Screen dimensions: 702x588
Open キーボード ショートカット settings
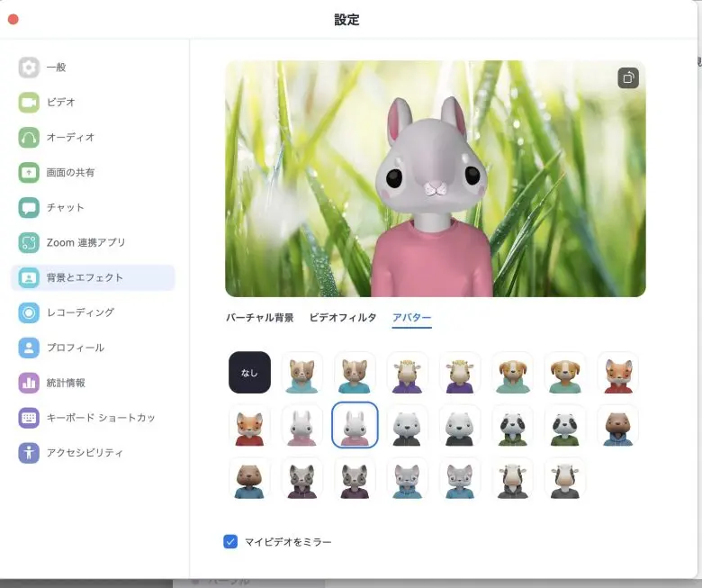click(93, 418)
